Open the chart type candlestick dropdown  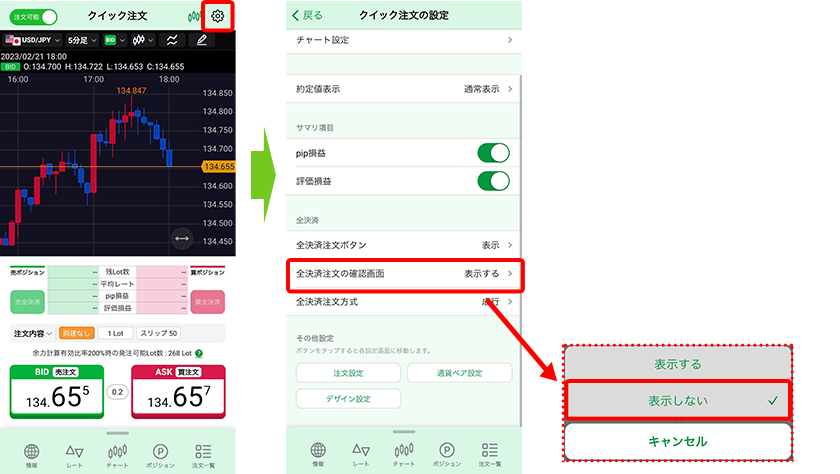142,40
